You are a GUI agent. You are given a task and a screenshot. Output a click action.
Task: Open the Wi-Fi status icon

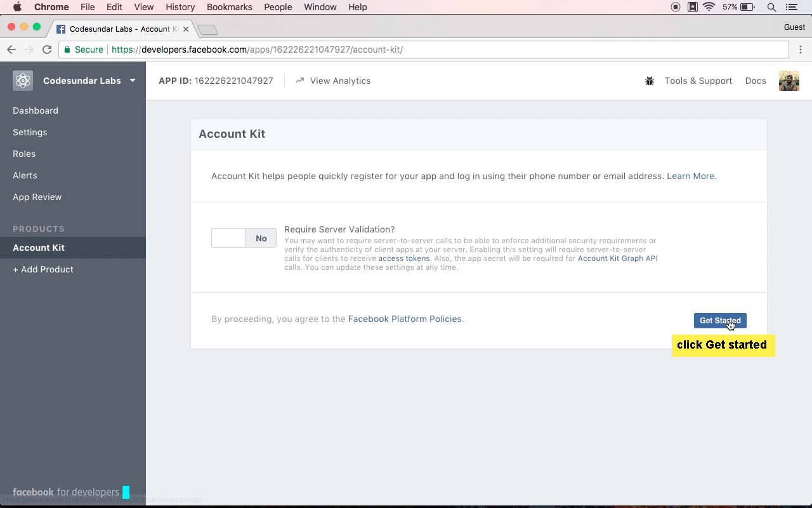709,7
